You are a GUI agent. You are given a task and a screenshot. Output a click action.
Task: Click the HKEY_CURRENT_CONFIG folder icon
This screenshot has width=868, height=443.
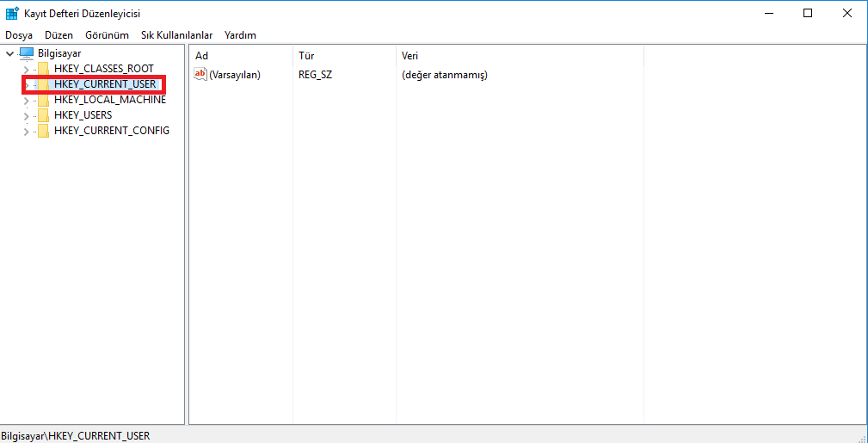tap(43, 131)
